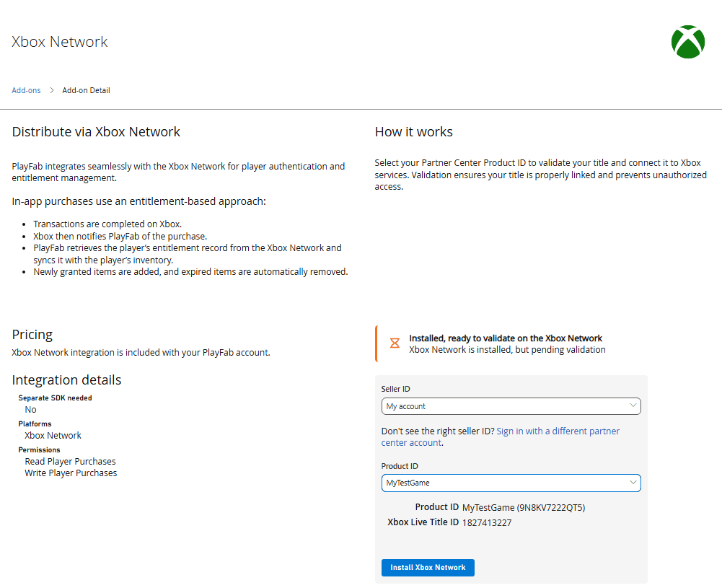Screen dimensions: 722x588
Task: Click the Install Xbox Network button
Action: pyautogui.click(x=428, y=567)
